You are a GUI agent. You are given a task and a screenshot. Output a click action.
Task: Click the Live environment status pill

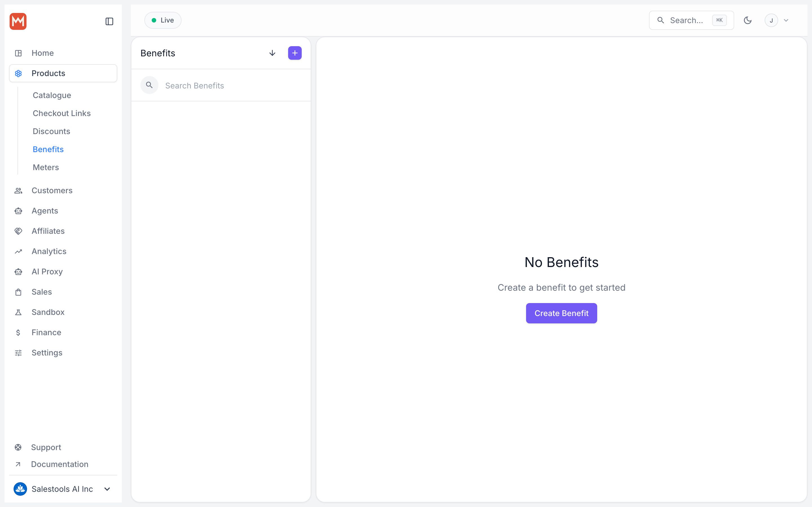(x=163, y=20)
